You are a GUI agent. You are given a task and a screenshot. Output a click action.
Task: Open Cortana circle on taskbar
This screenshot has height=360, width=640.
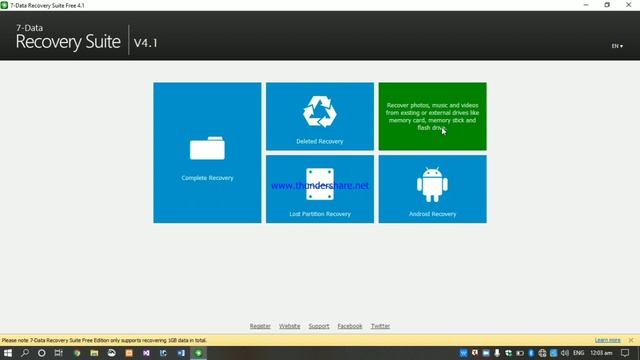click(42, 353)
